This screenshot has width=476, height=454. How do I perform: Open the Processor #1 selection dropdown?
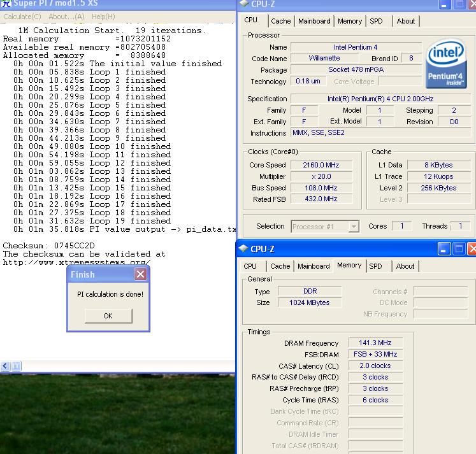click(x=354, y=227)
